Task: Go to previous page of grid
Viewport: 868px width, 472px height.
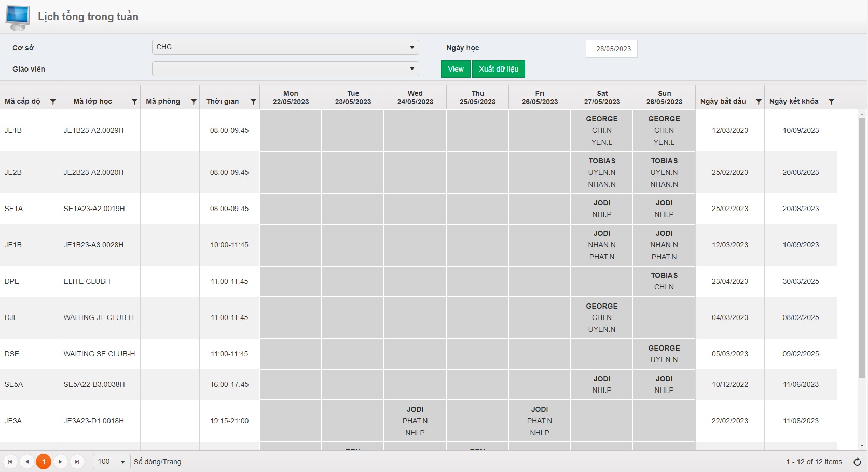Action: tap(27, 462)
